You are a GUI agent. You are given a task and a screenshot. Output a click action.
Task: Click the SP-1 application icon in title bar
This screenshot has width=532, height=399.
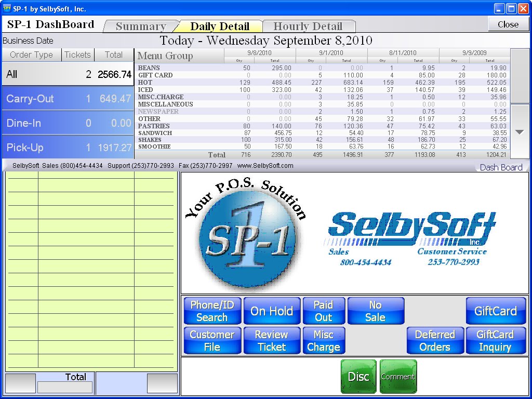click(7, 8)
